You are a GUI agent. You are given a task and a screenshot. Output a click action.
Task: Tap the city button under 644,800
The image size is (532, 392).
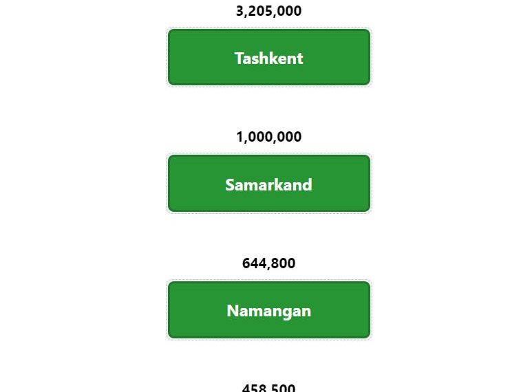point(269,309)
